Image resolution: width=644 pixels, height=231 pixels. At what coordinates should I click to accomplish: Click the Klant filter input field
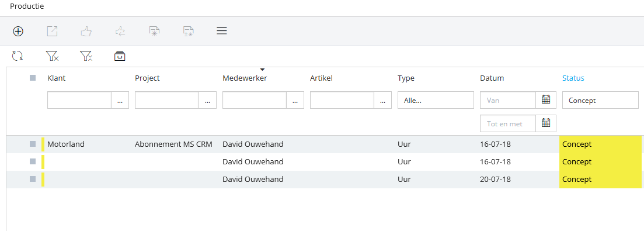pos(79,100)
